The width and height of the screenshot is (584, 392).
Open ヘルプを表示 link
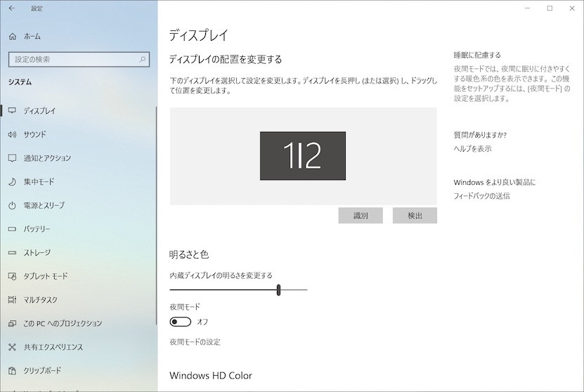coord(473,148)
